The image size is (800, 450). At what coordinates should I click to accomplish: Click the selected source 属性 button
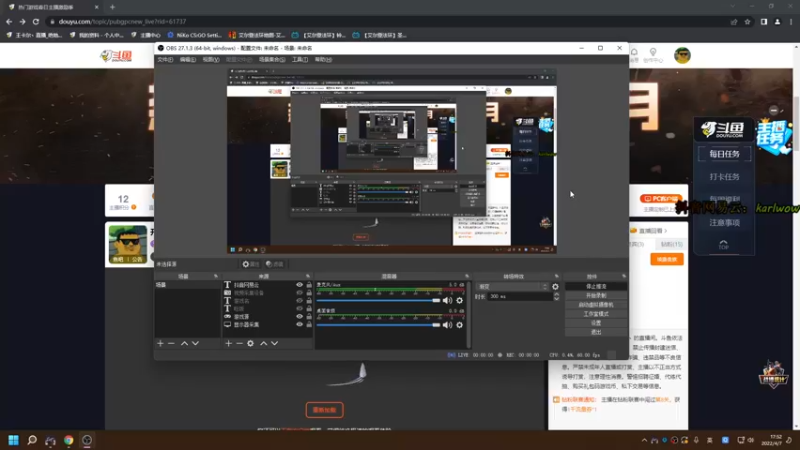[251, 264]
